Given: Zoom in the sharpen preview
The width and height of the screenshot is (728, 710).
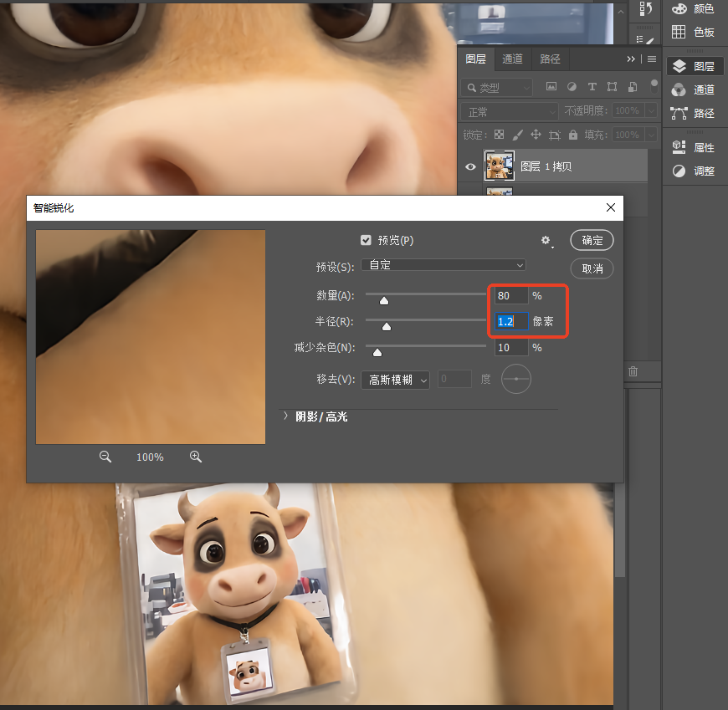Looking at the screenshot, I should click(x=196, y=457).
